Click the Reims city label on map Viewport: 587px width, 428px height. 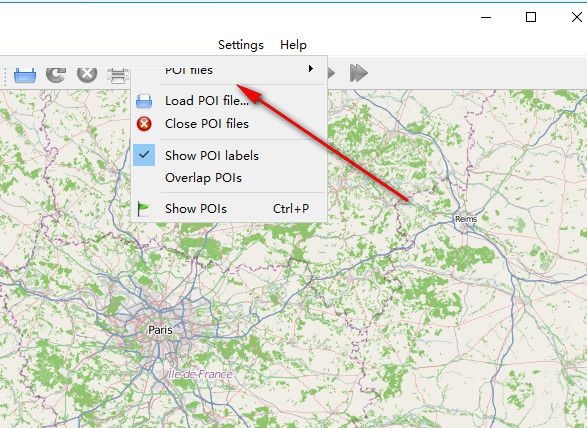tap(466, 219)
